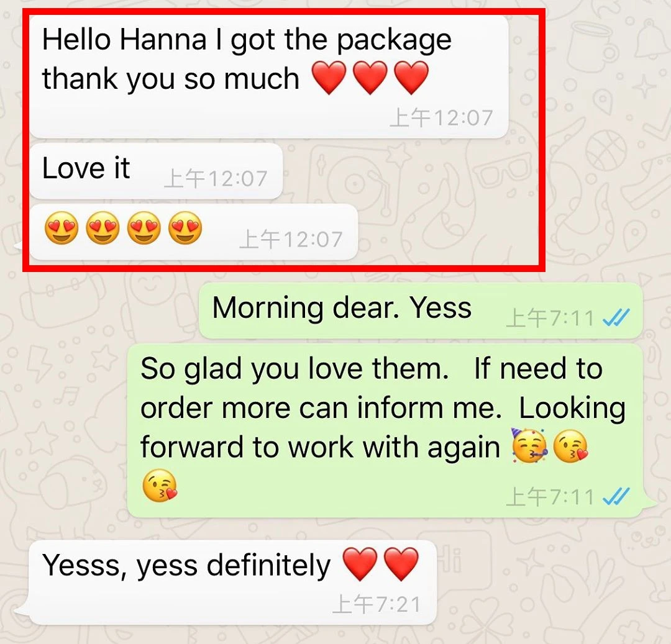Click the 'Looking forward to work with again' text
Screen dimensions: 671x644
(x=383, y=428)
